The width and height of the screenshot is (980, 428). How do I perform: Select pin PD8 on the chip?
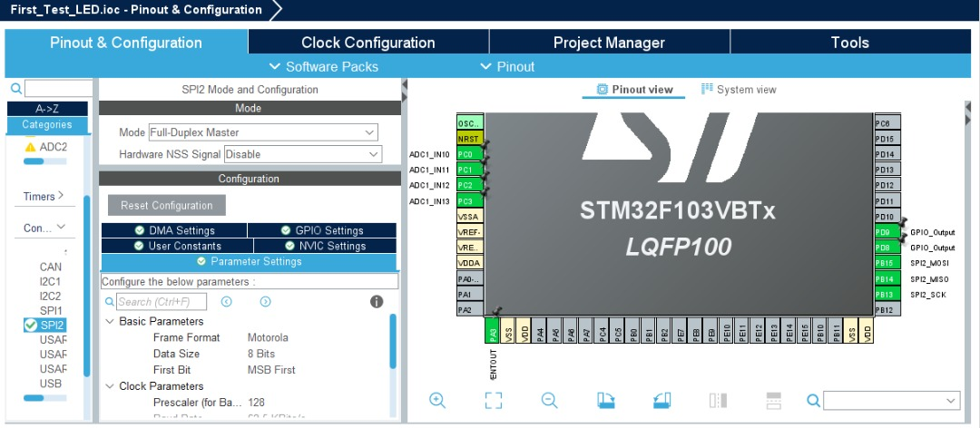point(887,248)
